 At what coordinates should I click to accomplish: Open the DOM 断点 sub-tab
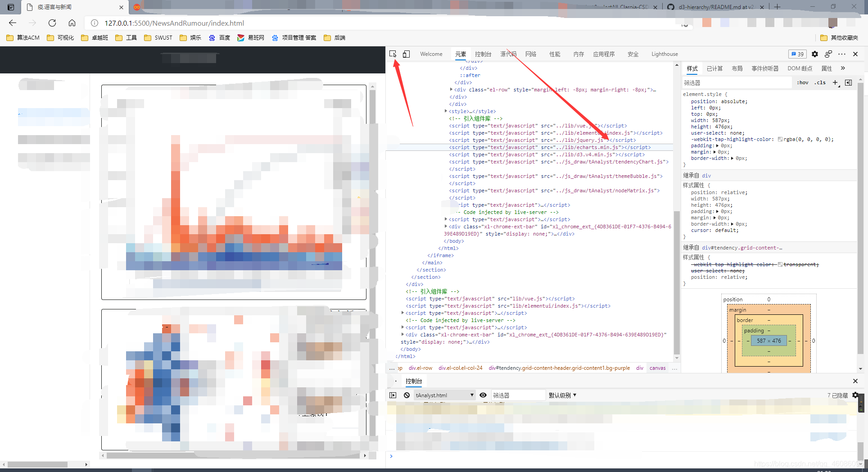[800, 68]
